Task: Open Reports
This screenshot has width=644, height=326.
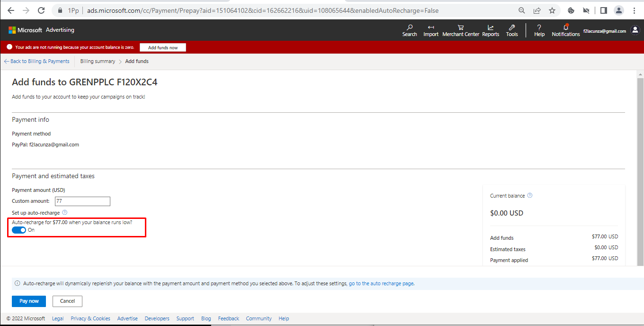Action: tap(491, 30)
